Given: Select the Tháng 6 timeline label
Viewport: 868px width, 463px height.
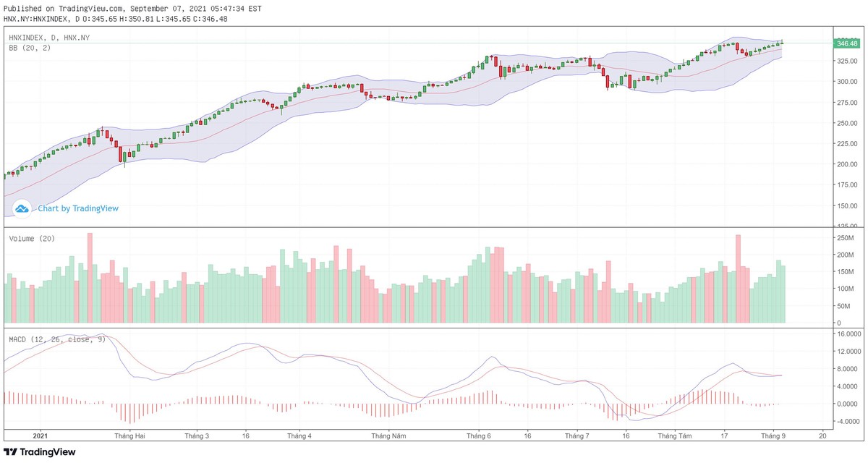Looking at the screenshot, I should coord(479,436).
